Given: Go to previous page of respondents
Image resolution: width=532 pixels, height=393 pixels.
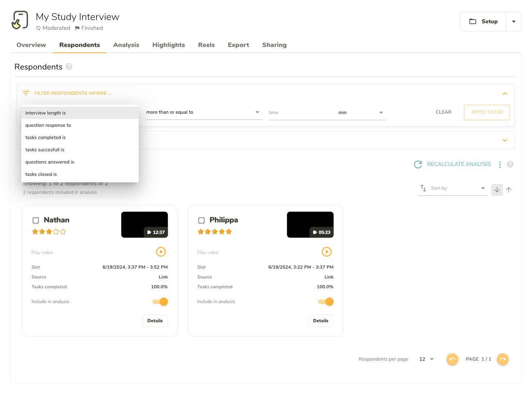Looking at the screenshot, I should 452,359.
